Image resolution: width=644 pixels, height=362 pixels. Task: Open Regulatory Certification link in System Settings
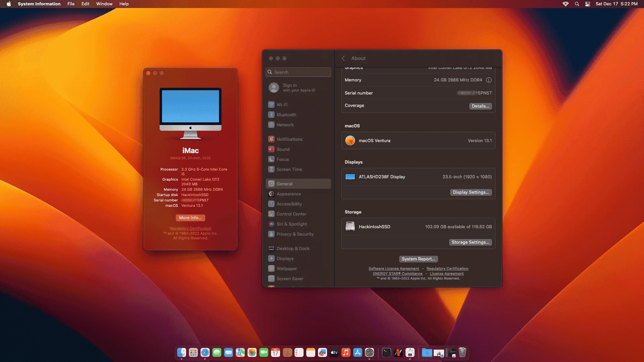pos(447,269)
